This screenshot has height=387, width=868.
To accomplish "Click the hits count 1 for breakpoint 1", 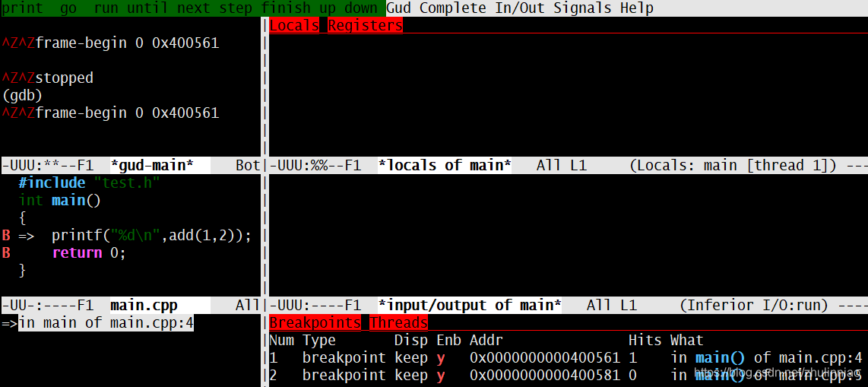I will 632,358.
